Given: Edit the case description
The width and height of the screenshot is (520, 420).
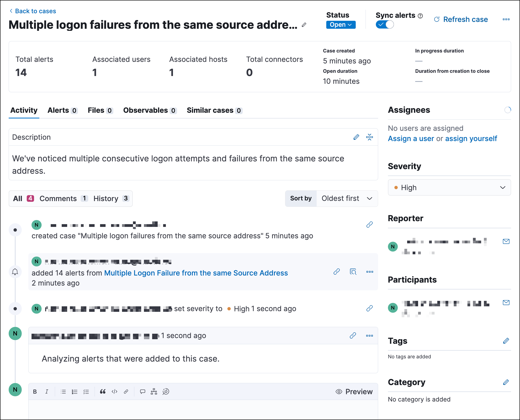Looking at the screenshot, I should click(356, 137).
